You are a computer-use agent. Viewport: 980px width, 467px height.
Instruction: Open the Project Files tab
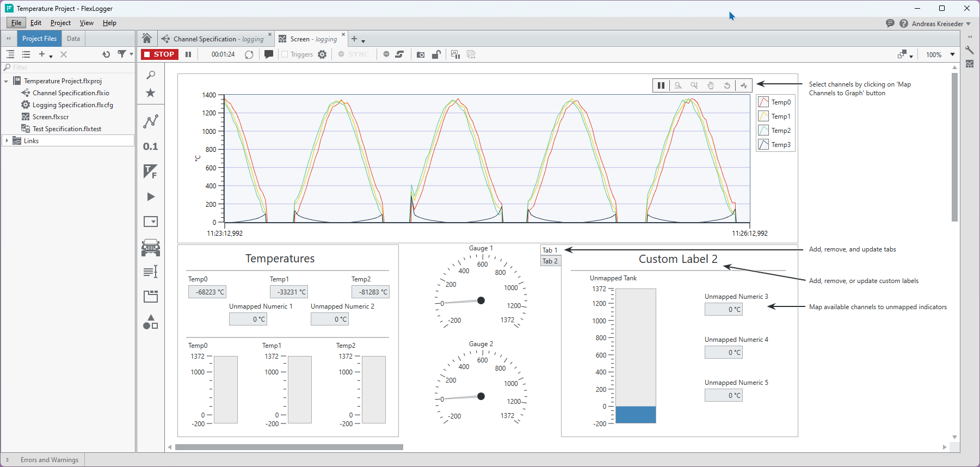(39, 39)
